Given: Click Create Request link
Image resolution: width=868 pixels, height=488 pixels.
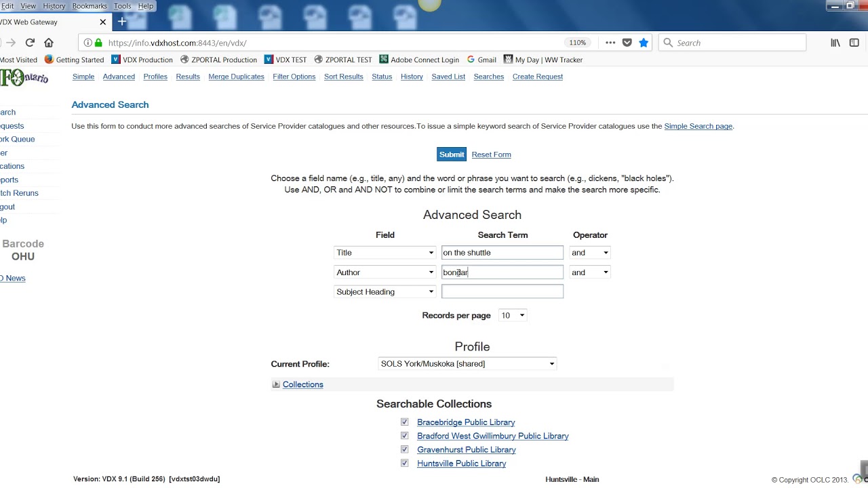Looking at the screenshot, I should (x=538, y=77).
